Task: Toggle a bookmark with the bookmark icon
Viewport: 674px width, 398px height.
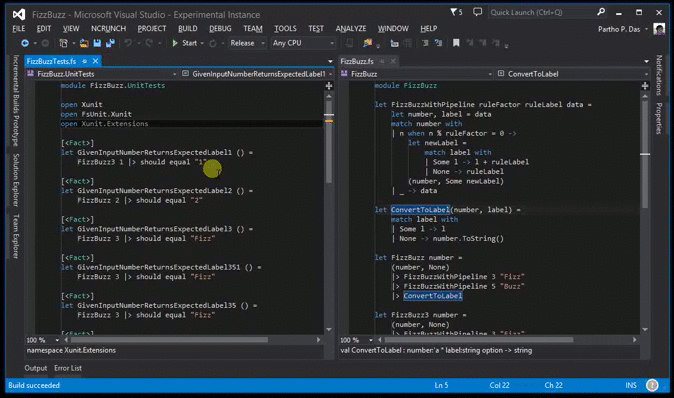Action: click(456, 43)
